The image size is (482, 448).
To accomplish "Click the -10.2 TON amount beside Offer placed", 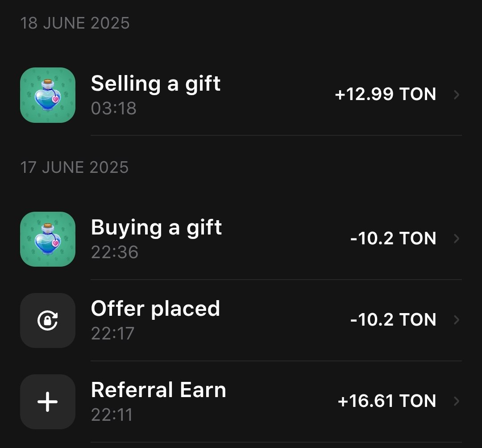I will click(393, 320).
